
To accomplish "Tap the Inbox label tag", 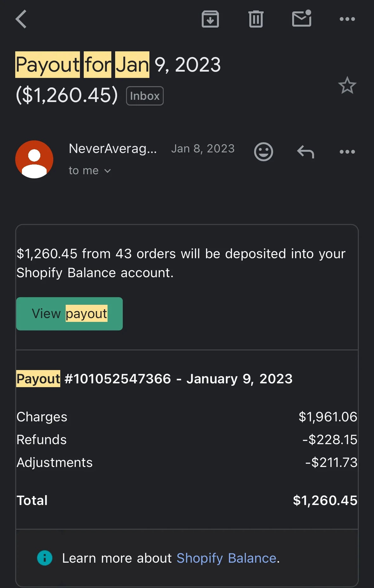I will coord(145,96).
